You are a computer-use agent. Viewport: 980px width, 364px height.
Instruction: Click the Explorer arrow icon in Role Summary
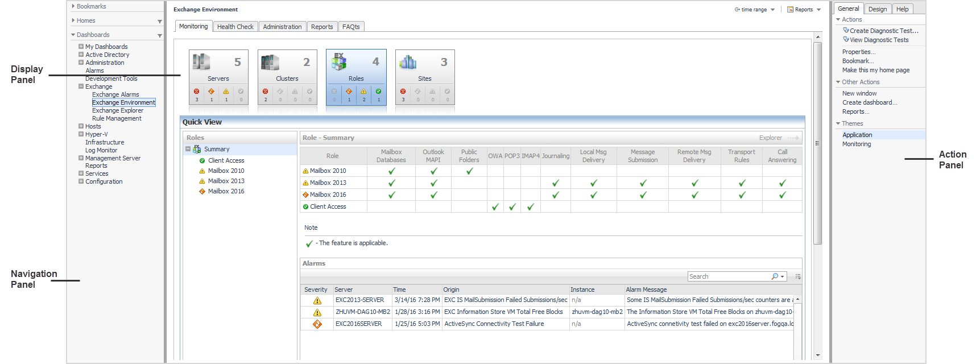(793, 138)
